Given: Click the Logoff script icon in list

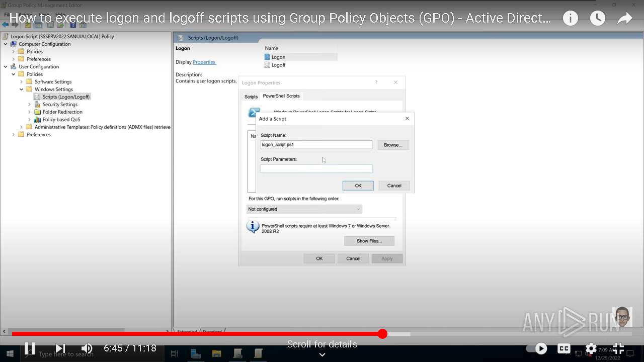Looking at the screenshot, I should tap(267, 65).
